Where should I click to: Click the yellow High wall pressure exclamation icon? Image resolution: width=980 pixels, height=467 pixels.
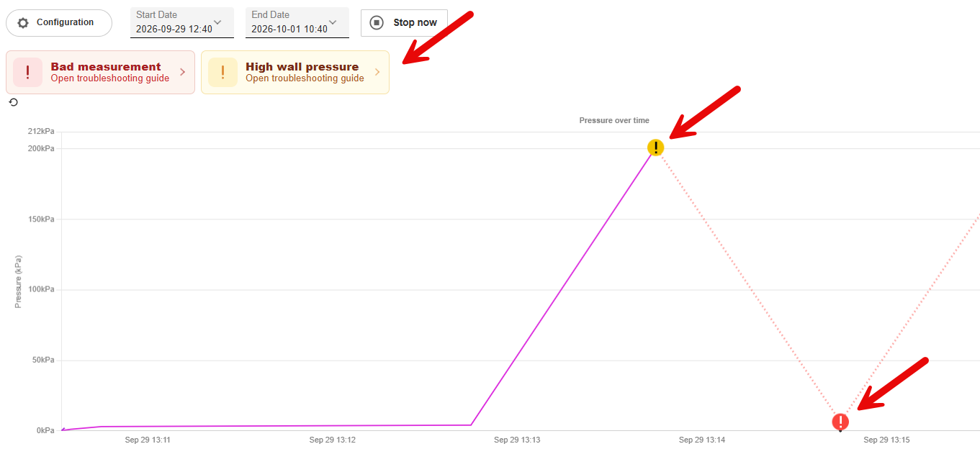222,72
